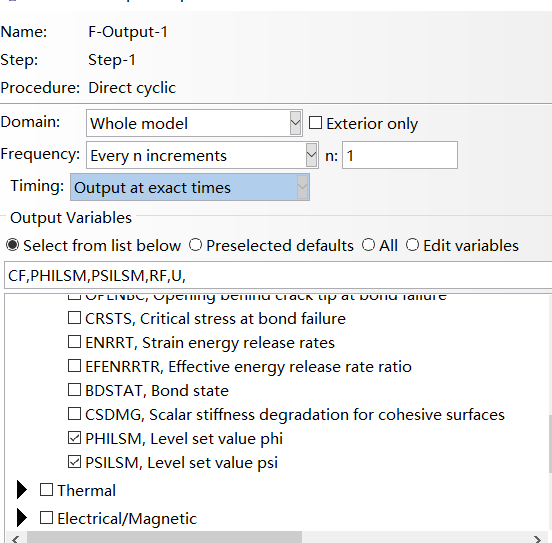Uncheck PHILSM Level set value phi
The height and width of the screenshot is (543, 552).
[74, 438]
